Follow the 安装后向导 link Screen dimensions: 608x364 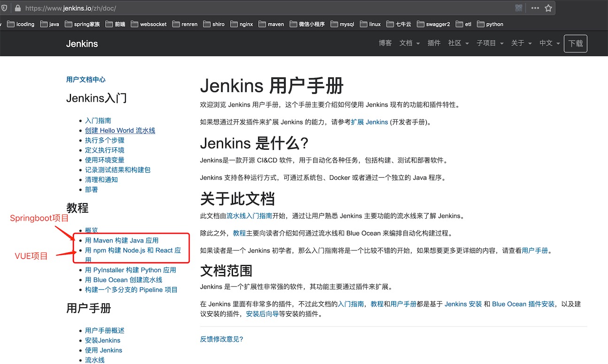pos(262,314)
